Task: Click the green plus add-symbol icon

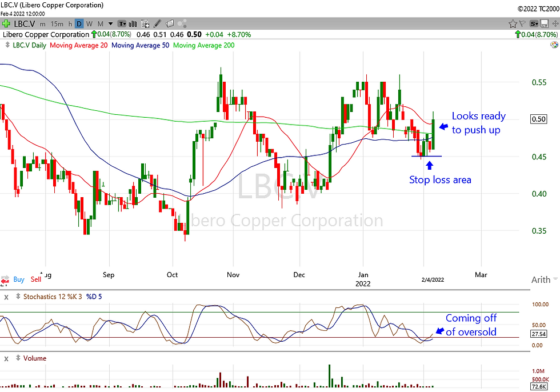Action: click(6, 24)
